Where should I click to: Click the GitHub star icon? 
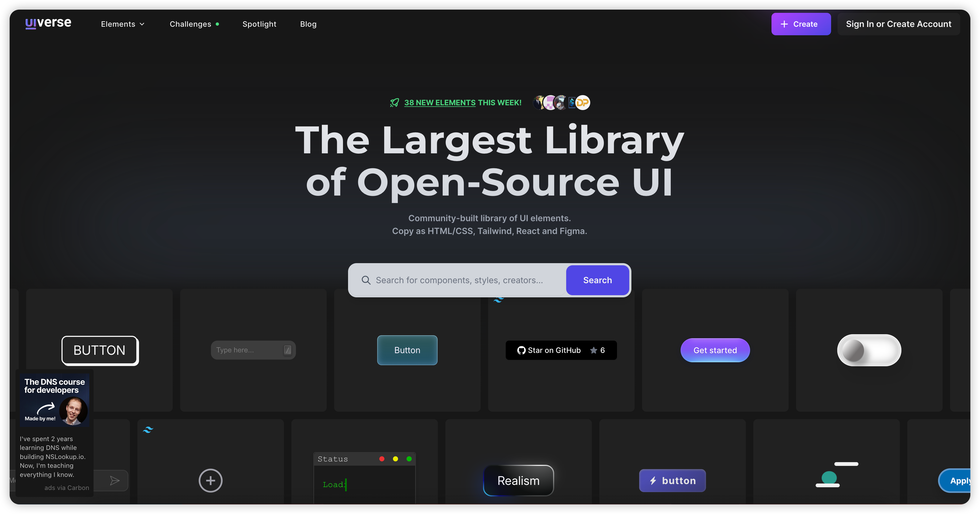pos(593,351)
